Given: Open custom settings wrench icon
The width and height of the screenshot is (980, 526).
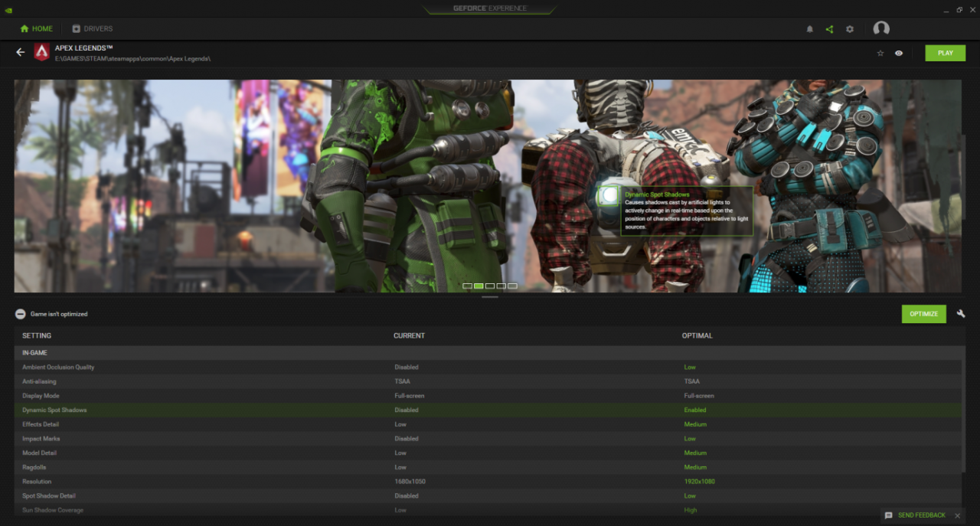Looking at the screenshot, I should coord(961,314).
